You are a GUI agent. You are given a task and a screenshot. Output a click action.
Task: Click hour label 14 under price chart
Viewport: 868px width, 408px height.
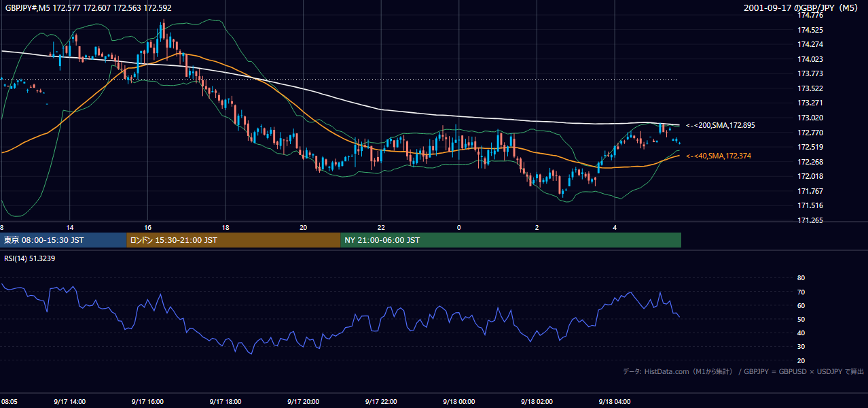70,227
